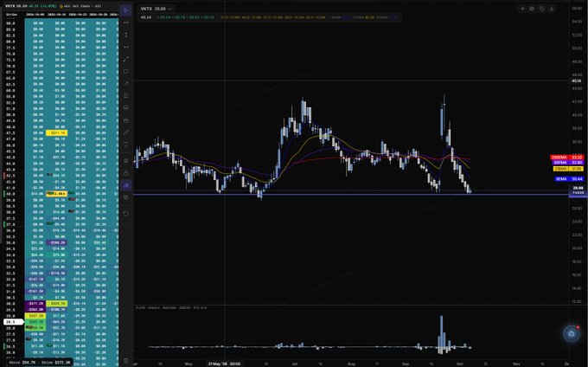Click the Above $54.7K summary text
This screenshot has width=588, height=367.
(22, 363)
